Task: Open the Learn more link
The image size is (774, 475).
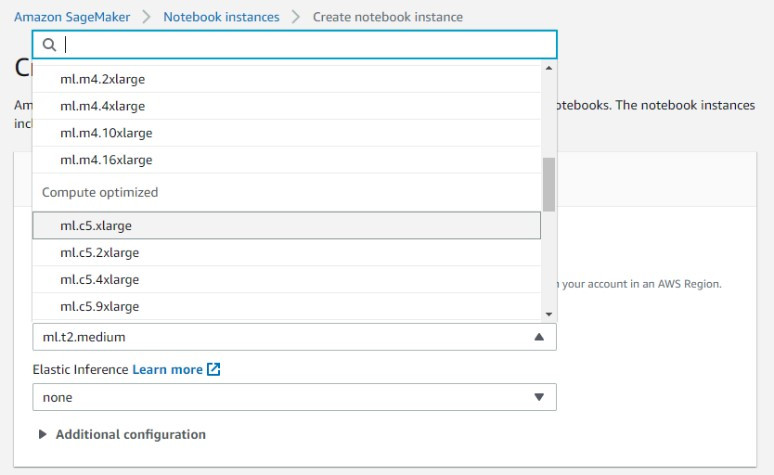Action: coord(167,369)
